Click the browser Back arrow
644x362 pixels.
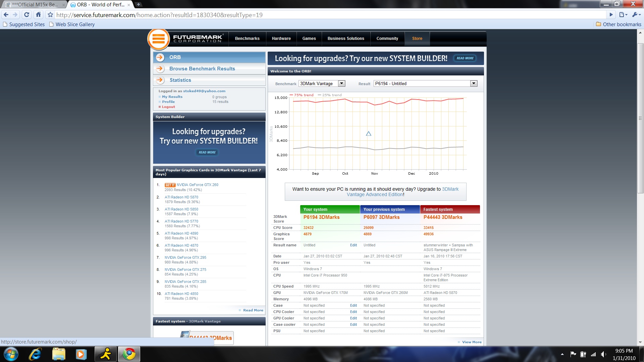click(x=6, y=15)
